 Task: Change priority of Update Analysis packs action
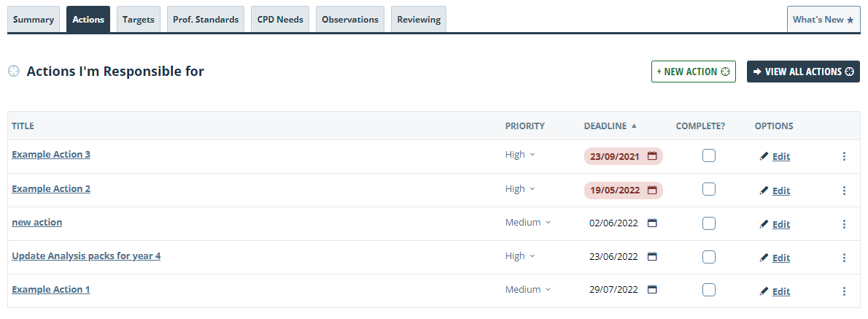(x=520, y=256)
